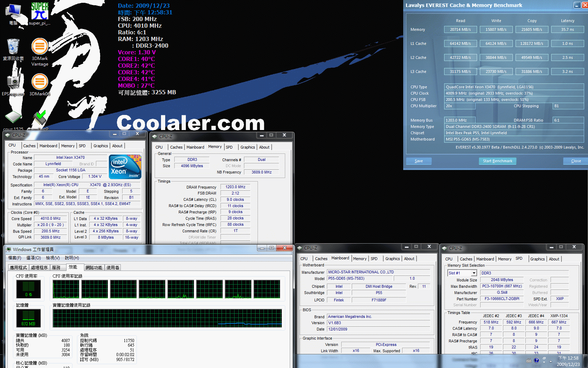Switch to the 網路功能 tab in Task Manager

(x=94, y=268)
